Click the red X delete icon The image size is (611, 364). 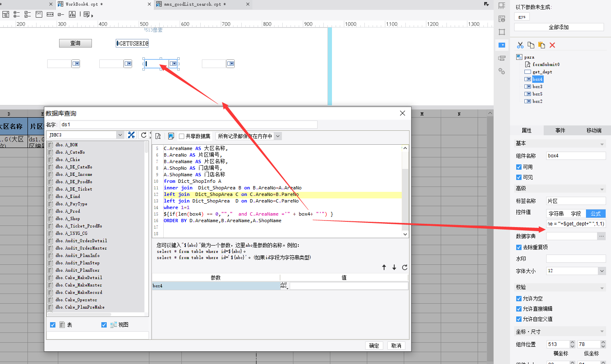552,45
